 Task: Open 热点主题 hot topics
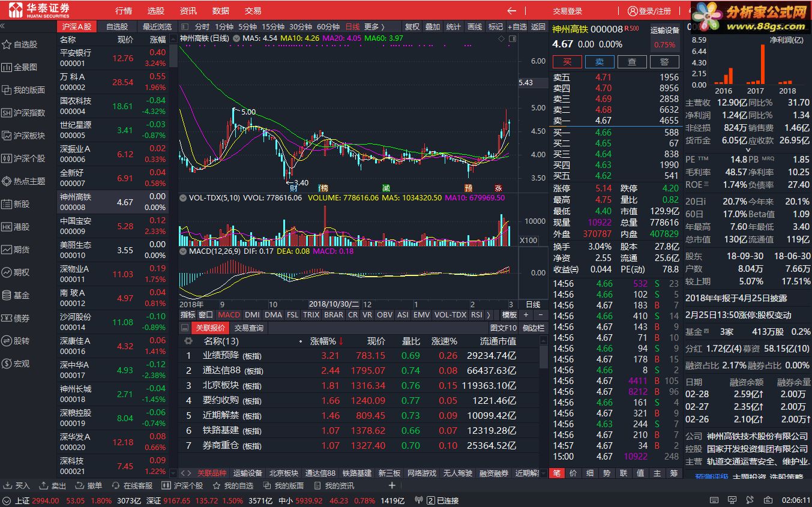coord(24,181)
